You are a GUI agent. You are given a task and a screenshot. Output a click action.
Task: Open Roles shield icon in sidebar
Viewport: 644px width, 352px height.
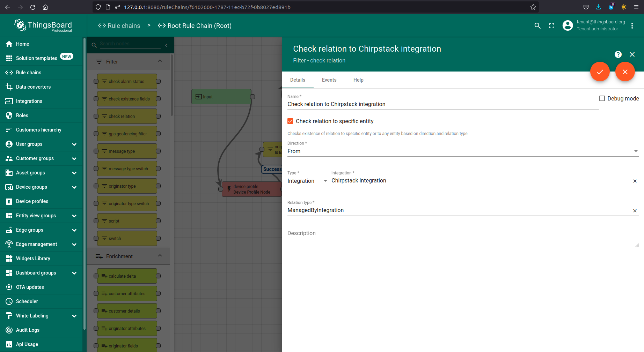(9, 115)
